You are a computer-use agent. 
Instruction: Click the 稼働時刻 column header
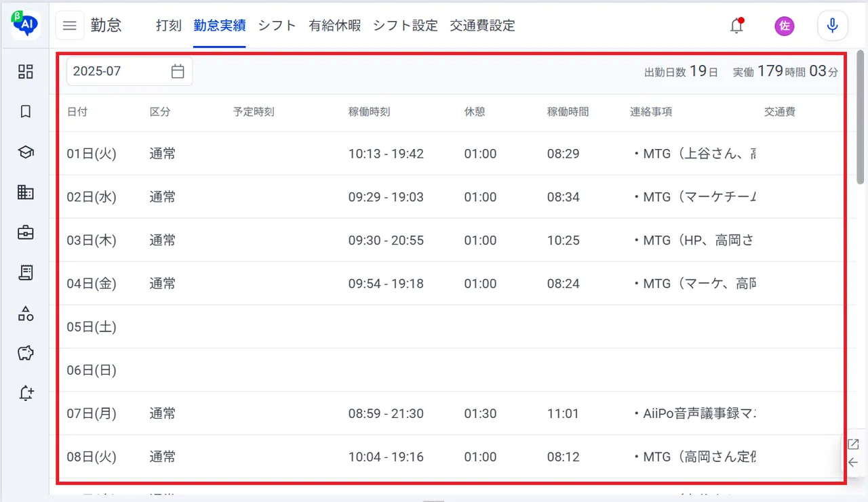[x=369, y=112]
